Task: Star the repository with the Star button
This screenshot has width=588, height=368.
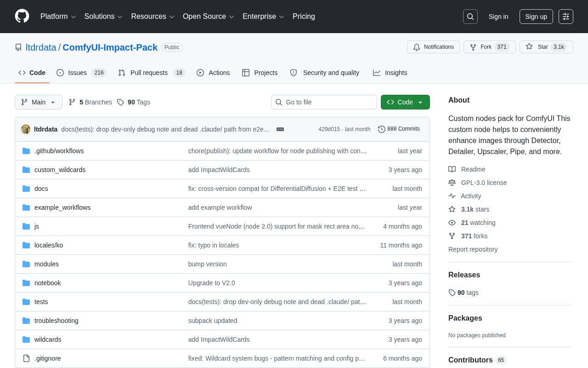Action: click(x=546, y=47)
